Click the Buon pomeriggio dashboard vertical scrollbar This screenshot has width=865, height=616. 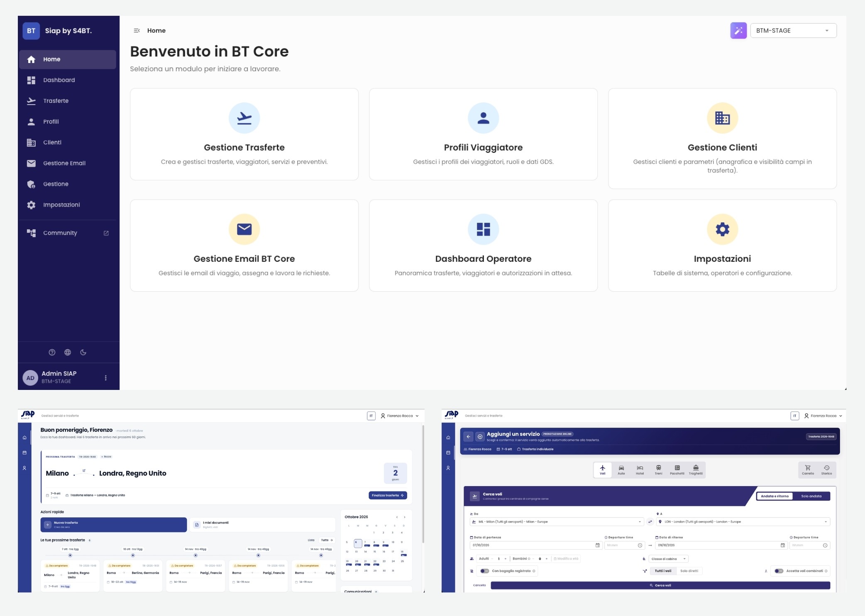point(423,483)
